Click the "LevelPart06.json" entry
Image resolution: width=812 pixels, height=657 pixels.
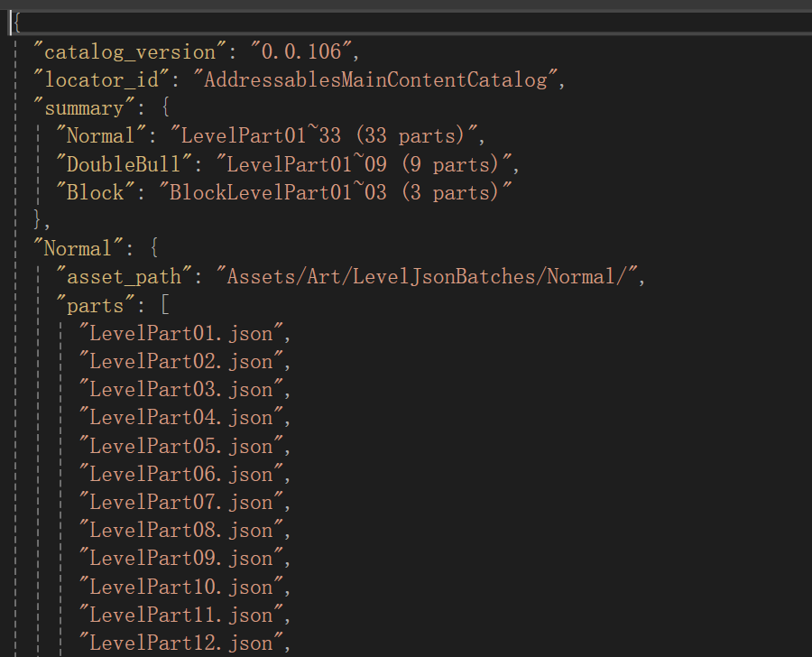pyautogui.click(x=181, y=474)
